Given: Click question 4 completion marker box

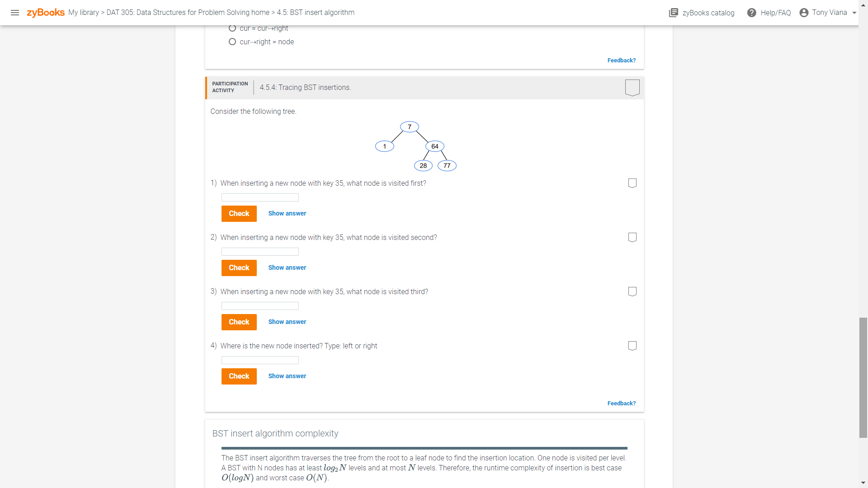Looking at the screenshot, I should point(632,346).
